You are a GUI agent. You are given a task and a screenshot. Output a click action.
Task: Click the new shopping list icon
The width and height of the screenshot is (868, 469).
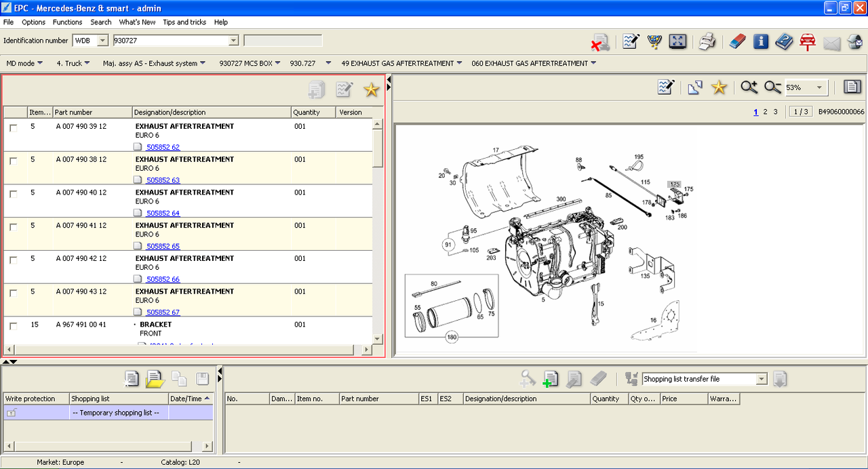pos(132,379)
